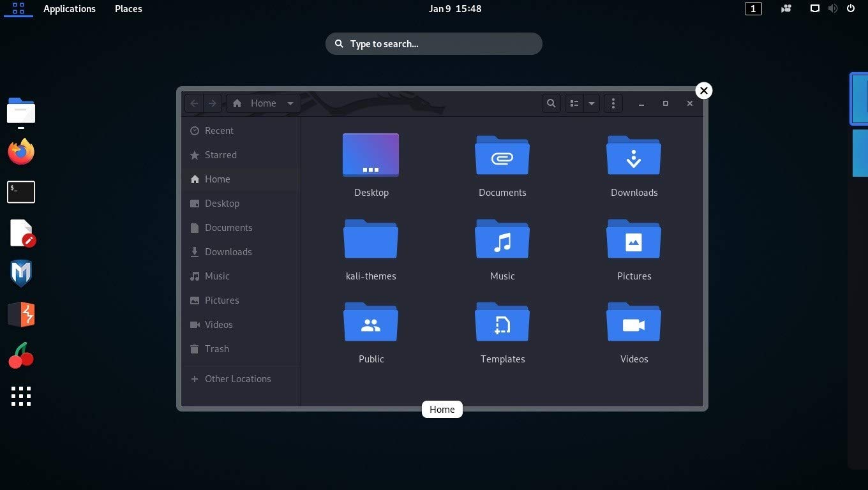The width and height of the screenshot is (868, 490).
Task: Go to Other Locations in sidebar
Action: (x=237, y=379)
